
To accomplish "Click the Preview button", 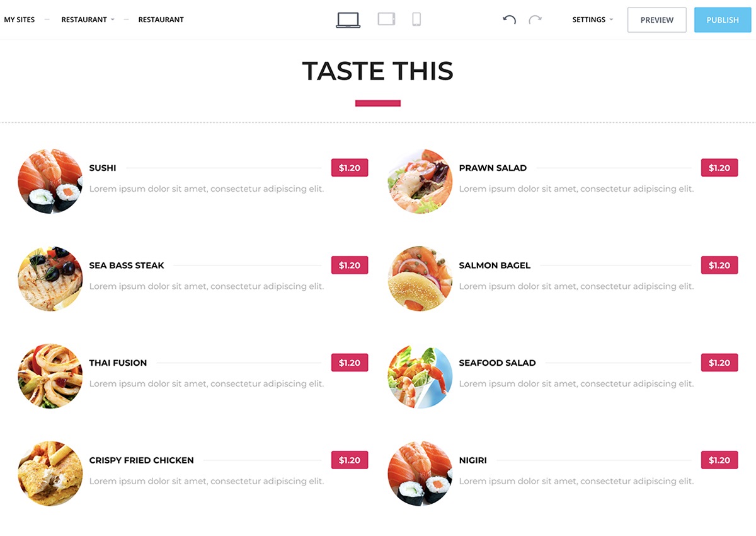I will [x=657, y=20].
